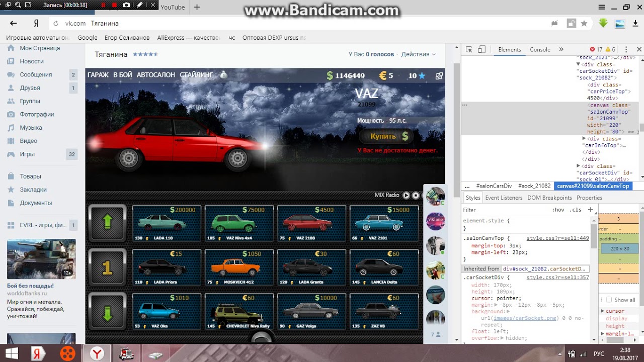Click the styles Filter input field
Screen dimensions: 644x362
tap(505, 210)
